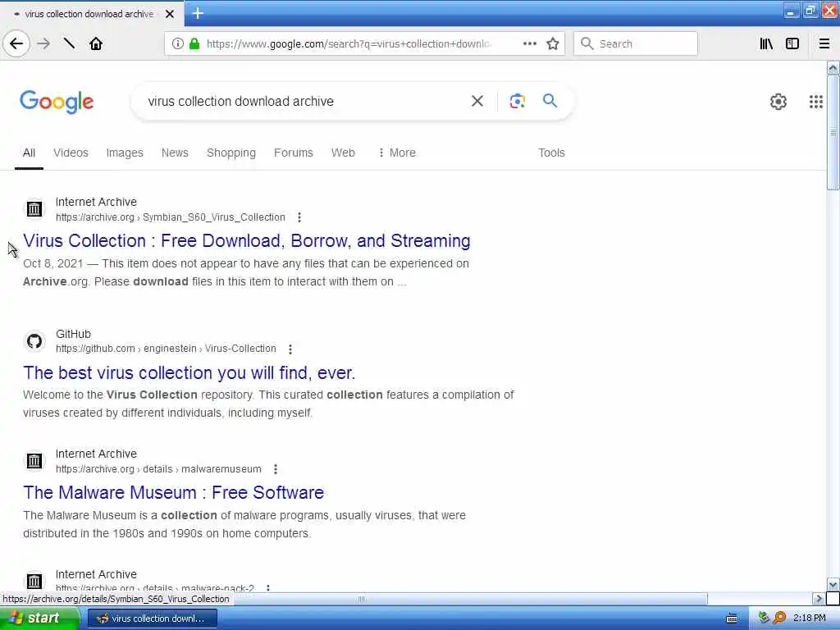The image size is (840, 630).
Task: Expand the More search filters
Action: (397, 153)
